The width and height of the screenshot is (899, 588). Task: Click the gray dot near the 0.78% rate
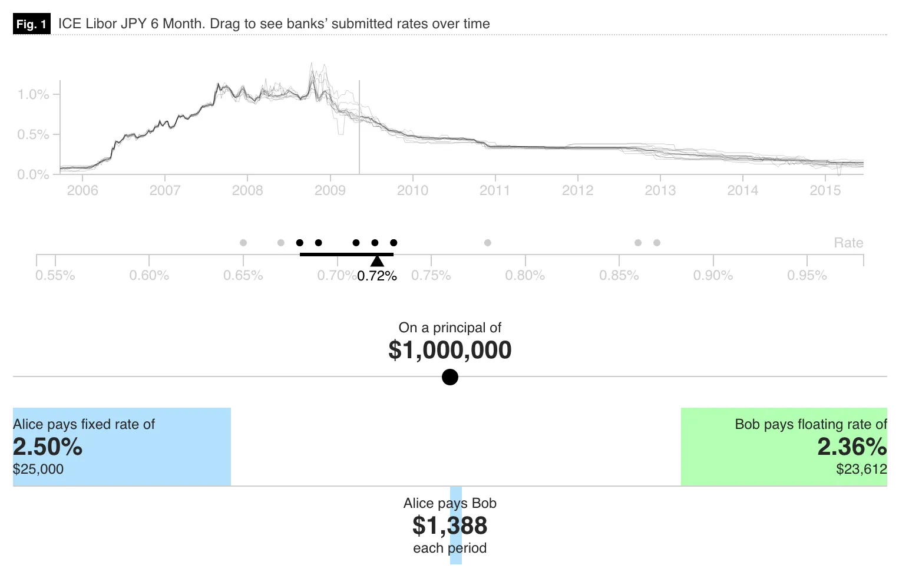pos(487,243)
